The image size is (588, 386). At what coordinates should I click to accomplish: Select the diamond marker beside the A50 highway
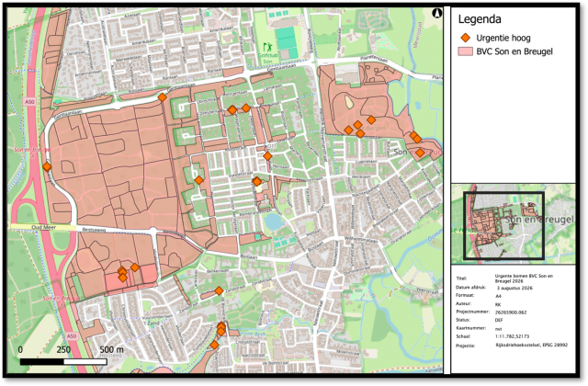click(x=47, y=166)
